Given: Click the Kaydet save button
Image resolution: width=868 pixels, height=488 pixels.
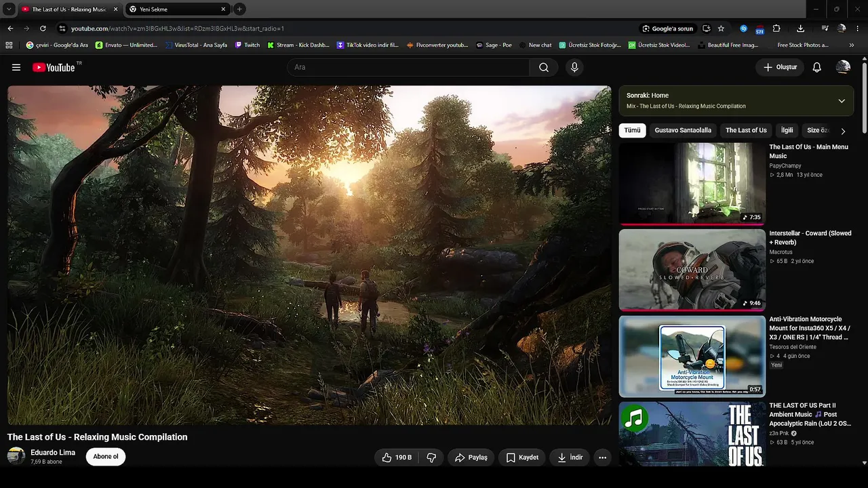Looking at the screenshot, I should pos(522,457).
